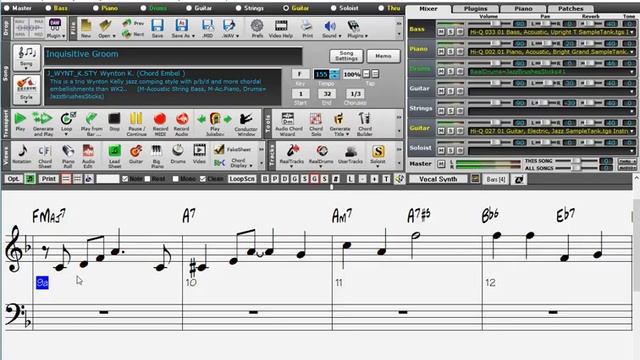Mute the Bass track in mixer
Image resolution: width=640 pixels, height=360 pixels.
[x=441, y=32]
